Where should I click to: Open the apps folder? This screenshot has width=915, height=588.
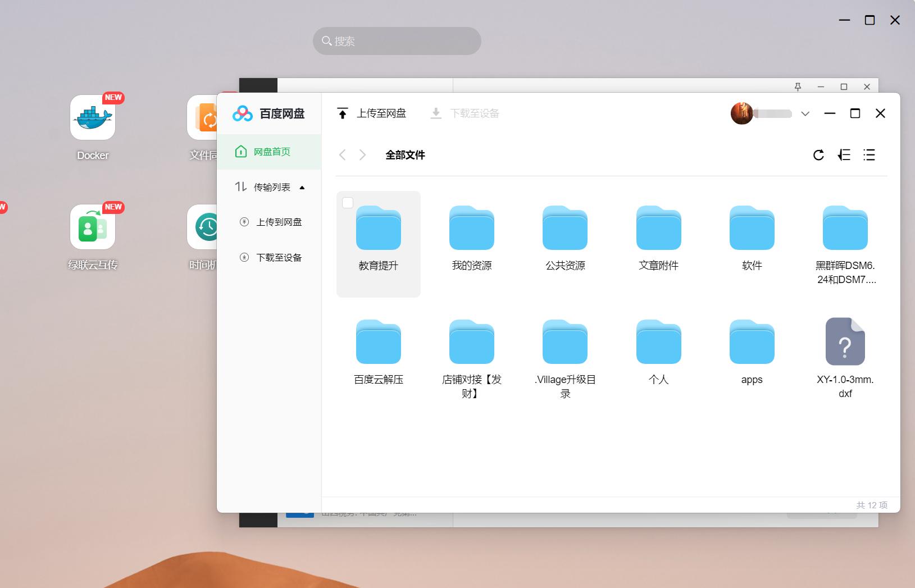[x=751, y=351]
